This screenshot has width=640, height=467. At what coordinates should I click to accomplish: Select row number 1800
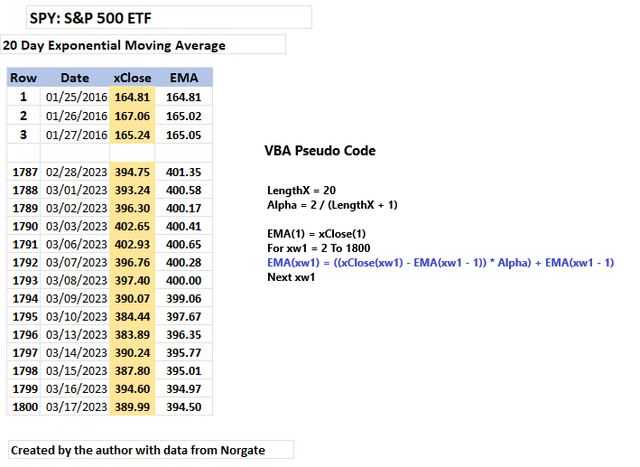(24, 407)
